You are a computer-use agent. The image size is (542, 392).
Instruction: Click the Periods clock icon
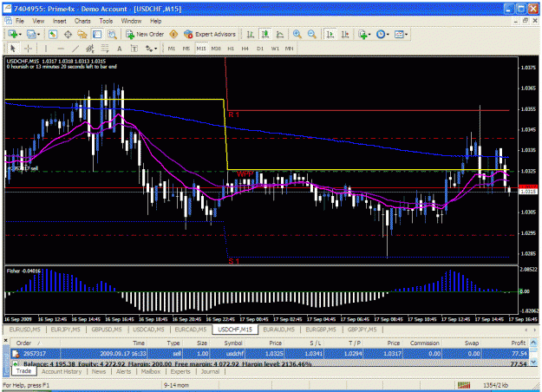(x=381, y=34)
